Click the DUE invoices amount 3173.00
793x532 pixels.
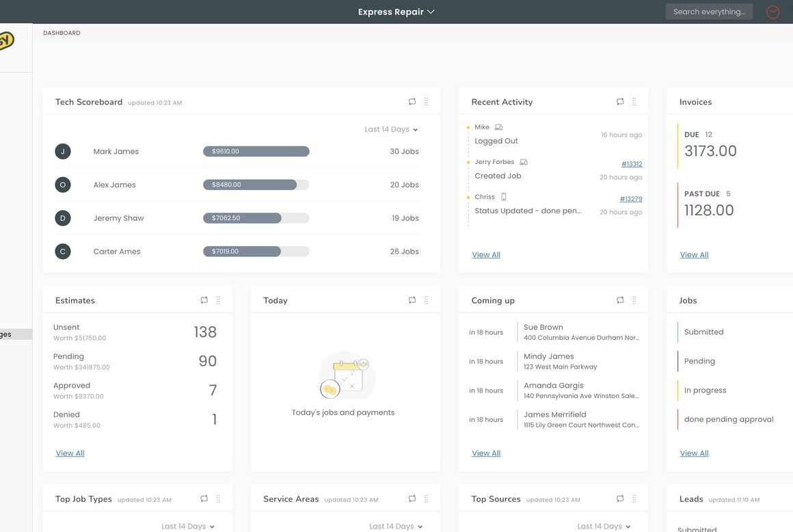click(x=710, y=150)
